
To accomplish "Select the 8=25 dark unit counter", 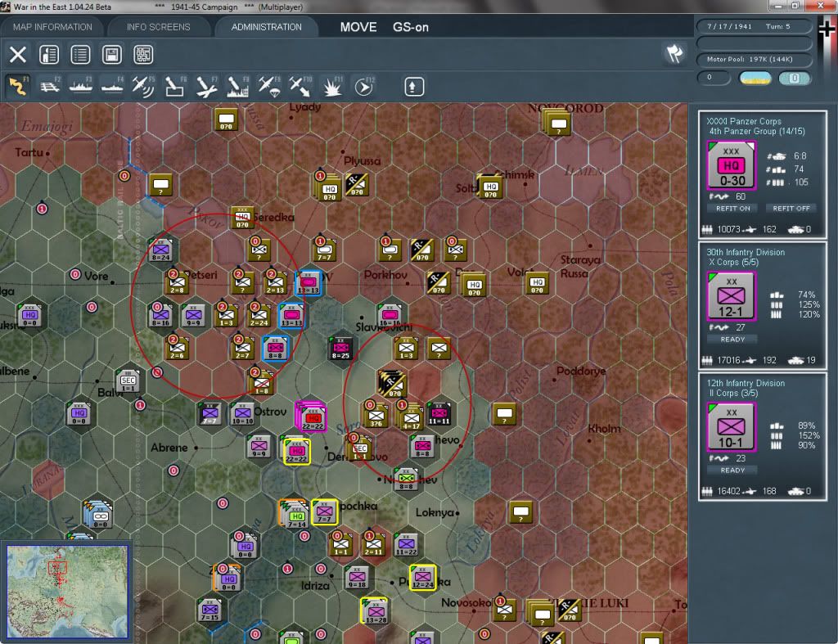I will click(340, 349).
